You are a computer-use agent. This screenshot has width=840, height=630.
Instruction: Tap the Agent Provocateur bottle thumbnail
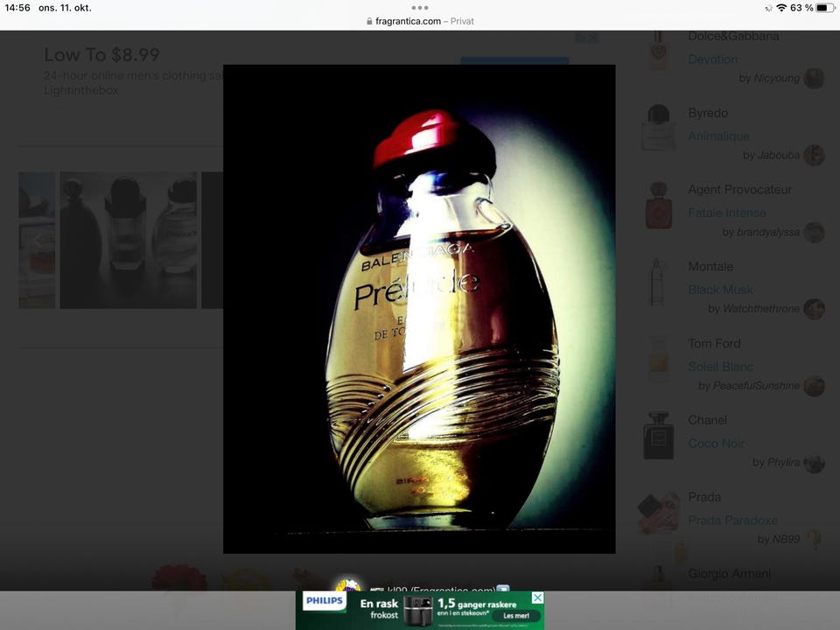[x=658, y=205]
